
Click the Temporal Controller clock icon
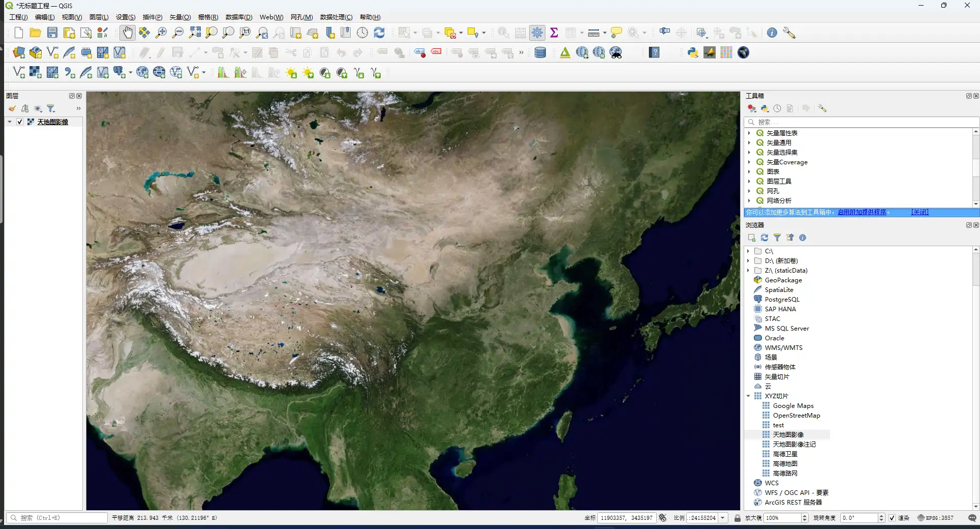(362, 33)
